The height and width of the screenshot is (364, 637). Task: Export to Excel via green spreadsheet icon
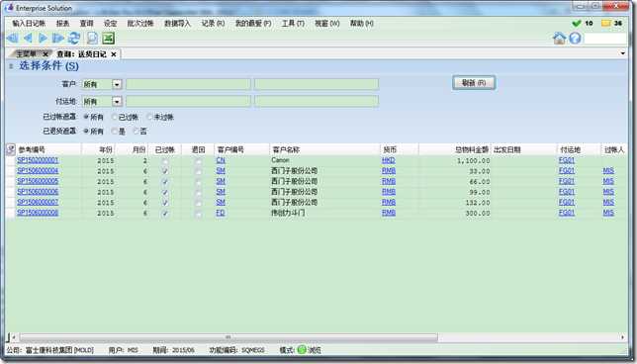(x=108, y=39)
